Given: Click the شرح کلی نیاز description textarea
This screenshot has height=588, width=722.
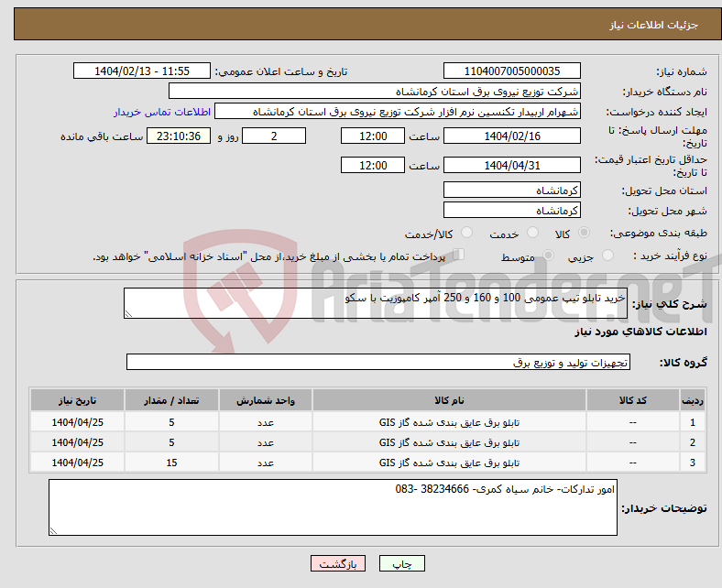Looking at the screenshot, I should 376,304.
